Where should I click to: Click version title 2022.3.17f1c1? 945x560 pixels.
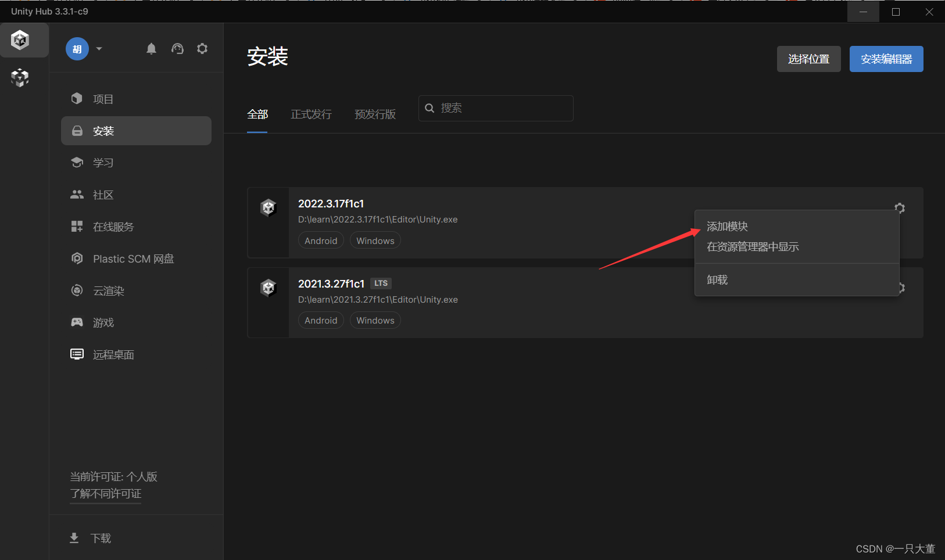point(331,203)
